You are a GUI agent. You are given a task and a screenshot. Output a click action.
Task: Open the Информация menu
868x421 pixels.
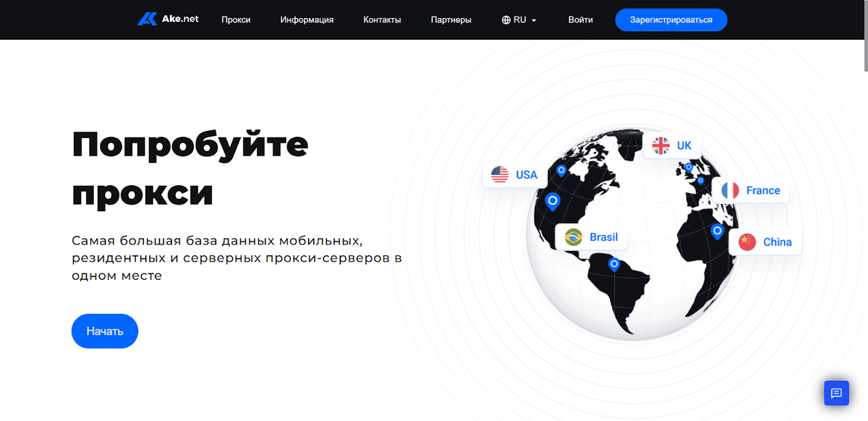click(307, 20)
